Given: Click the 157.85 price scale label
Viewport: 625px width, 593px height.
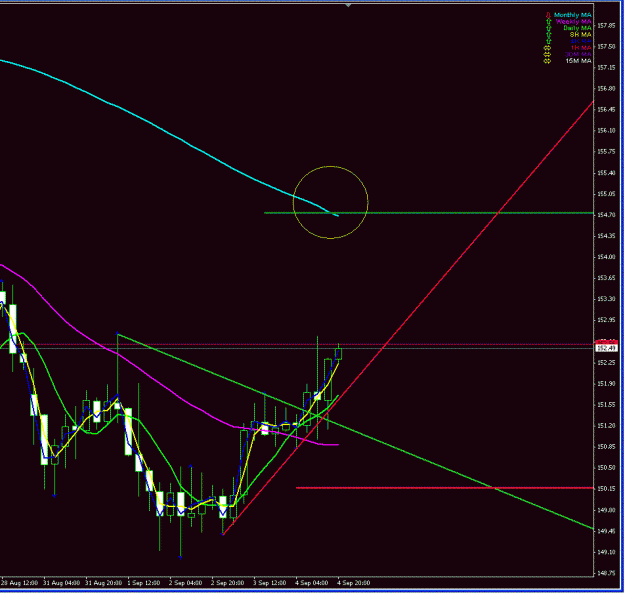Looking at the screenshot, I should [x=606, y=26].
